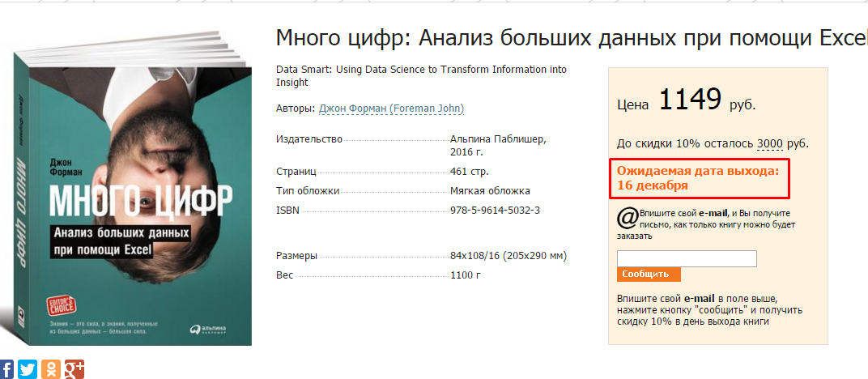Click the publisher name Альпина Паблишер

click(x=498, y=139)
